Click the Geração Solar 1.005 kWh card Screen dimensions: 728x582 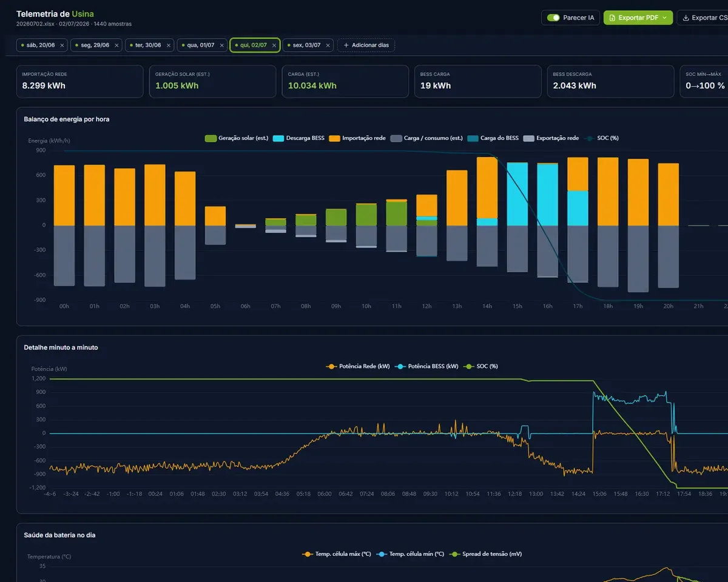[x=212, y=81]
